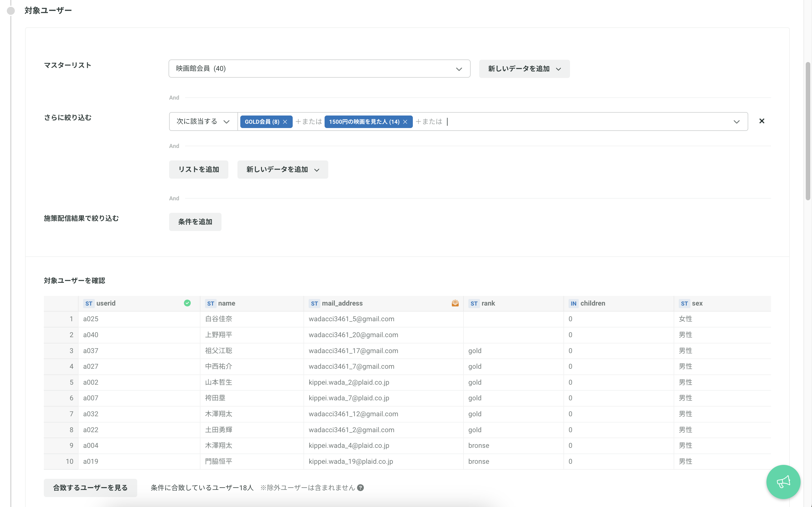
Task: Delete the さらに絞り込む condition row
Action: (762, 121)
